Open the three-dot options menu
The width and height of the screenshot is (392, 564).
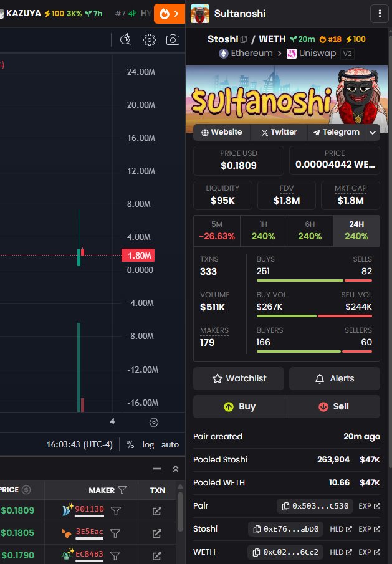pos(380,14)
